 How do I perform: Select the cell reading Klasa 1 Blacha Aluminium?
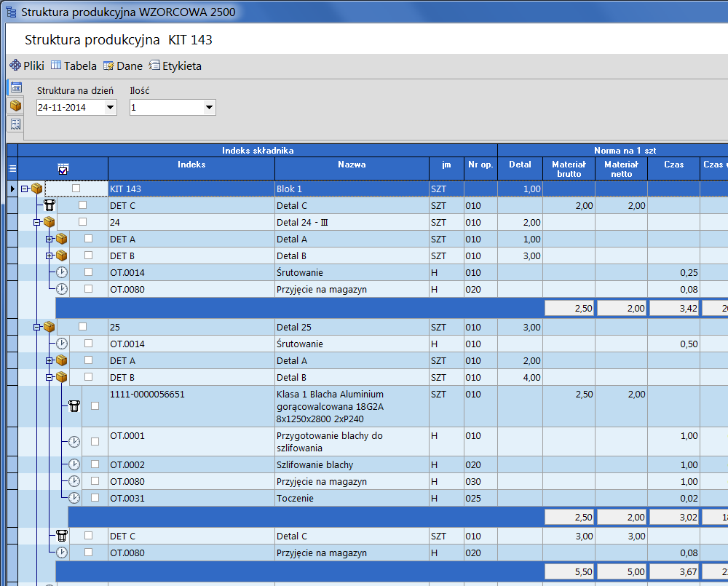[x=352, y=406]
